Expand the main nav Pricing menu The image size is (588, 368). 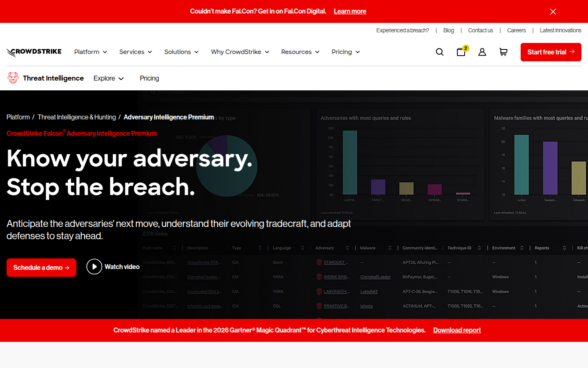pos(345,52)
